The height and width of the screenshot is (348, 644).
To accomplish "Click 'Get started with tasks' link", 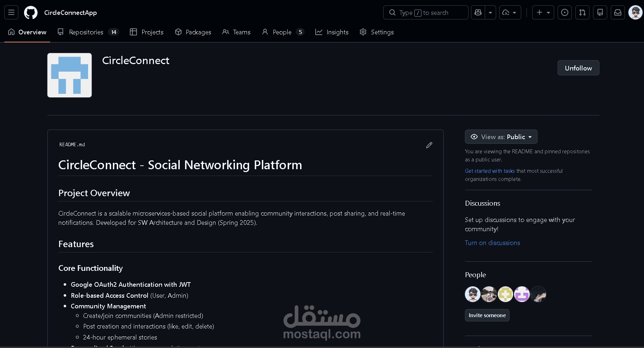I will pyautogui.click(x=490, y=171).
